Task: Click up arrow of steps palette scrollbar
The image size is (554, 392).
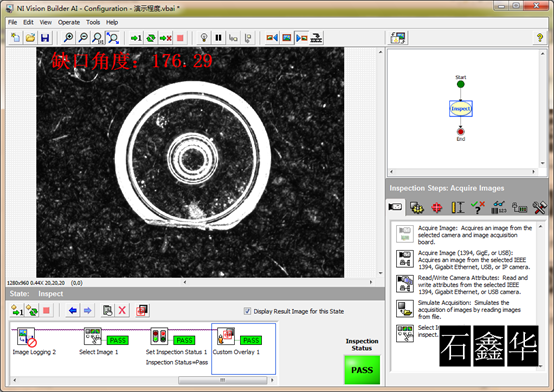Action: click(x=541, y=227)
